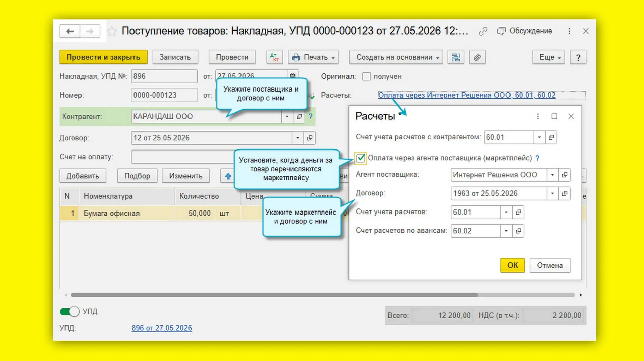Click the Счет на оплату field

pyautogui.click(x=183, y=157)
